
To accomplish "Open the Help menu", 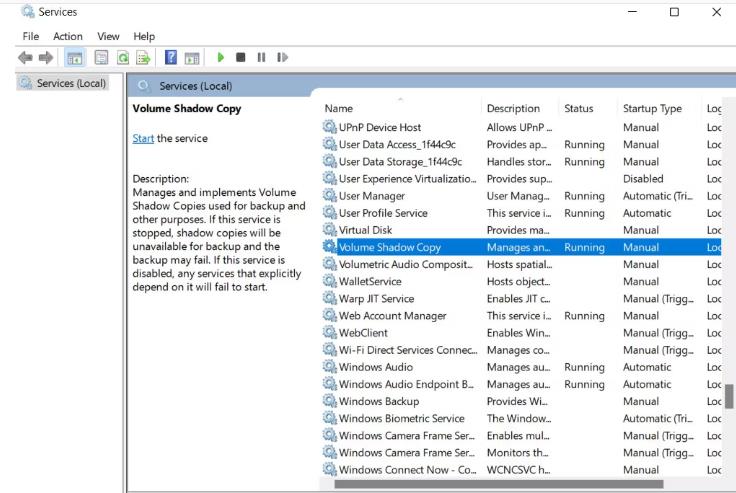I will (144, 36).
